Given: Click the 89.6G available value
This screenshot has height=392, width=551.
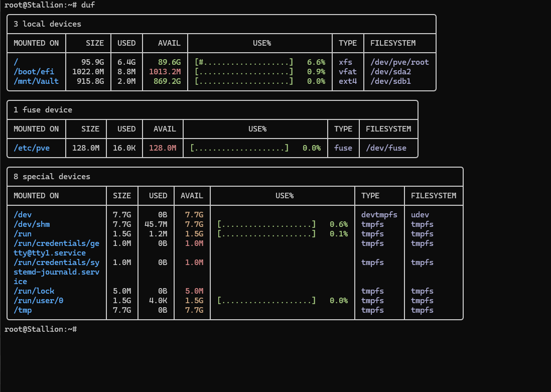Looking at the screenshot, I should point(170,62).
